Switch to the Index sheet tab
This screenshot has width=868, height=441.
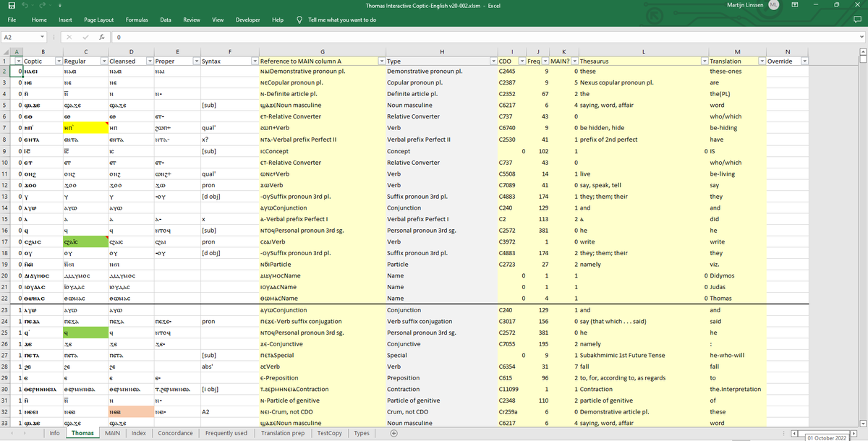tap(139, 433)
